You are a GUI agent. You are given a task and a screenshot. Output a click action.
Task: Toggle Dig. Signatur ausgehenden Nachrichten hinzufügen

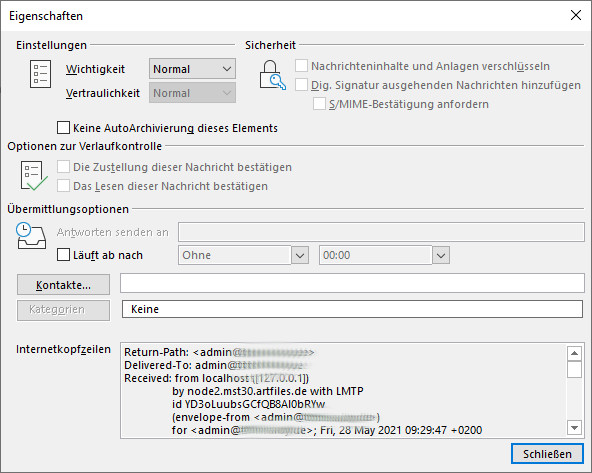(x=301, y=85)
